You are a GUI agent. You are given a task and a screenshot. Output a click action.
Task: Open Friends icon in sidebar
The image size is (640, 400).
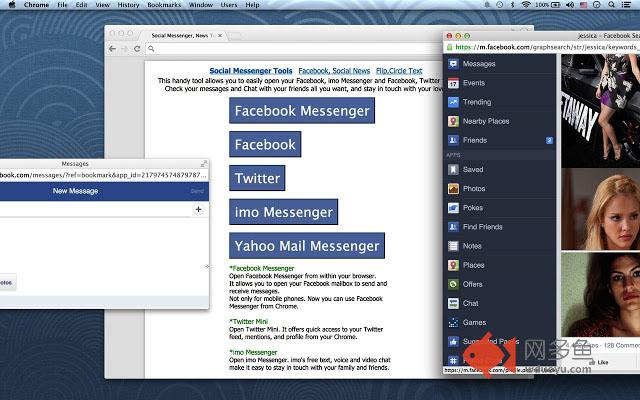(x=453, y=140)
